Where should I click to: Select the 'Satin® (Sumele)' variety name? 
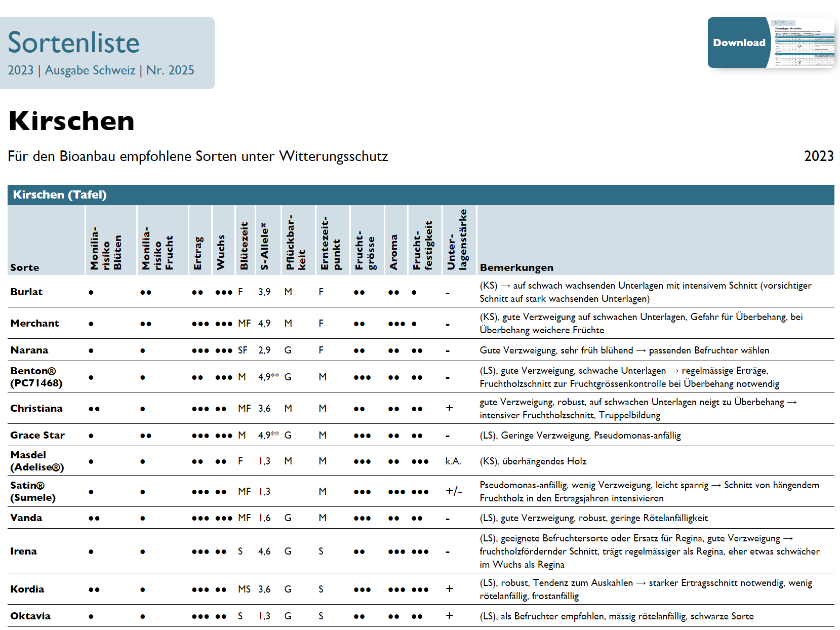point(33,491)
